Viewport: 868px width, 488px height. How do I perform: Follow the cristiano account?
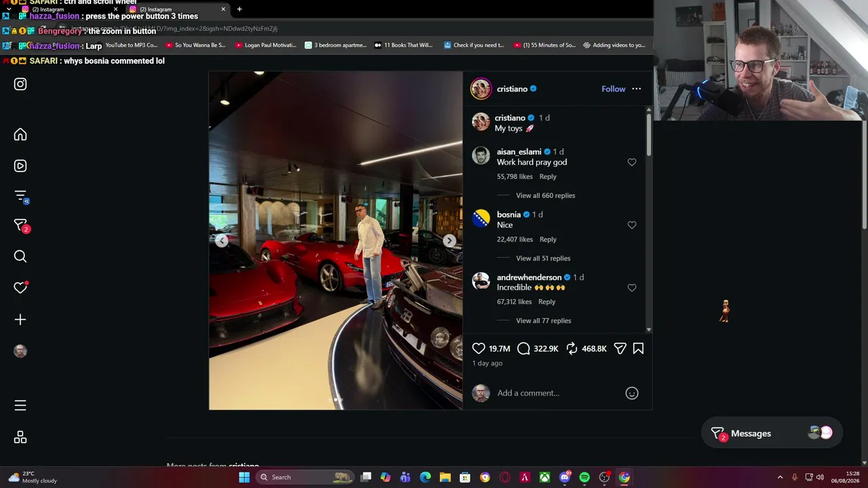(613, 89)
